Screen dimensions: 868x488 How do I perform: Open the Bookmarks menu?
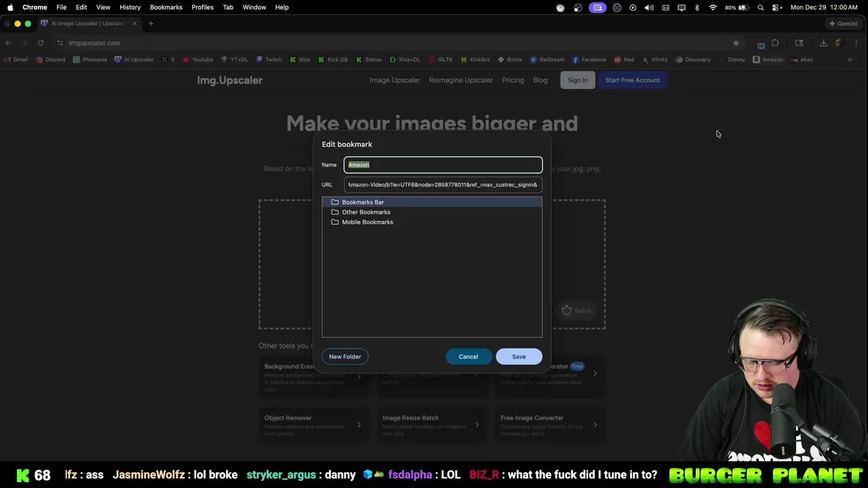pyautogui.click(x=166, y=7)
